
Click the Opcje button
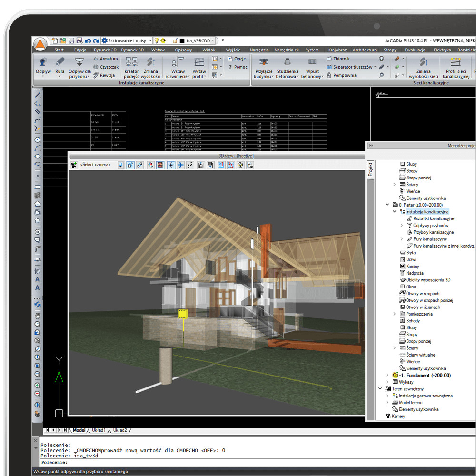(237, 59)
